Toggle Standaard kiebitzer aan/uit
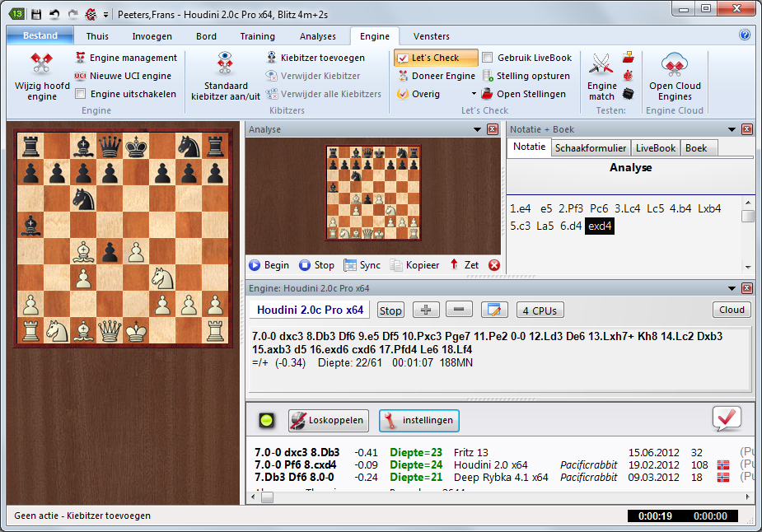 226,77
